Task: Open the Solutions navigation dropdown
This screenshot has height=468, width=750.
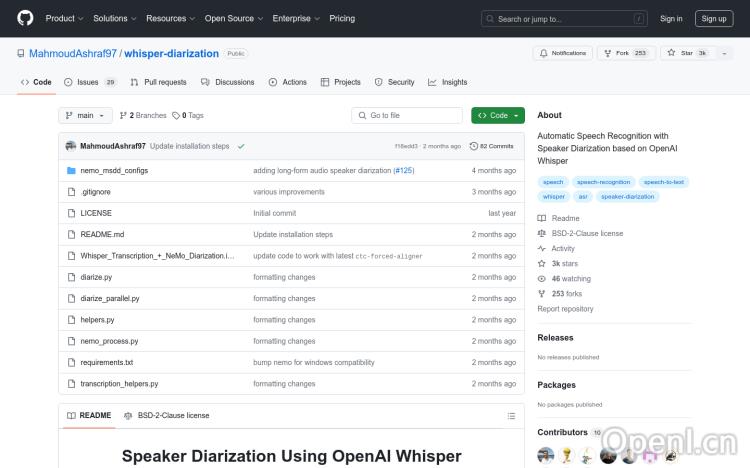Action: pos(114,18)
